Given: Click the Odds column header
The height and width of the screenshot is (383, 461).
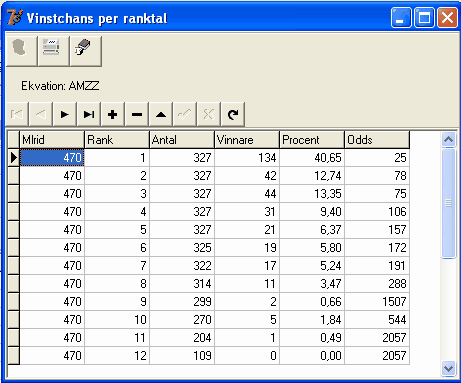Looking at the screenshot, I should 377,140.
